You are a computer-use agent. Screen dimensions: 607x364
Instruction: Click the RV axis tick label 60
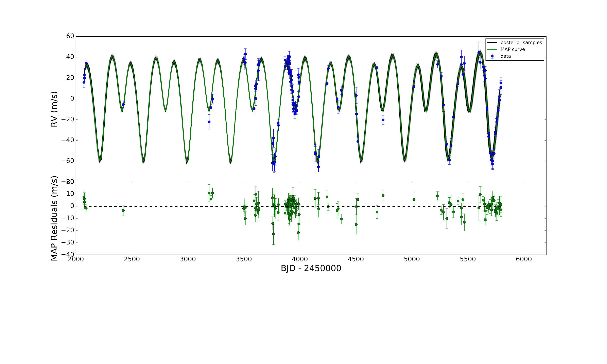click(70, 36)
